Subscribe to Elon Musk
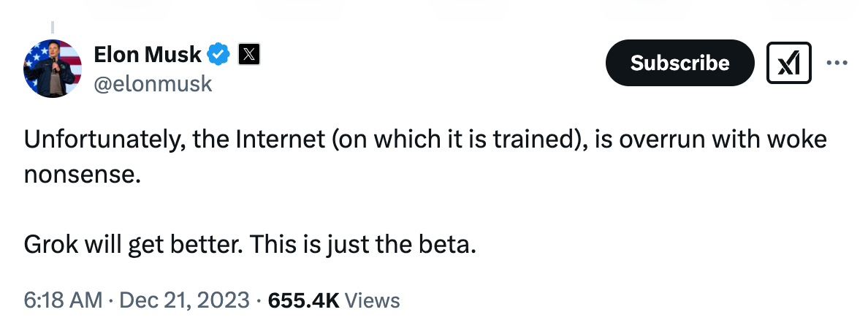The width and height of the screenshot is (868, 323). (x=679, y=63)
